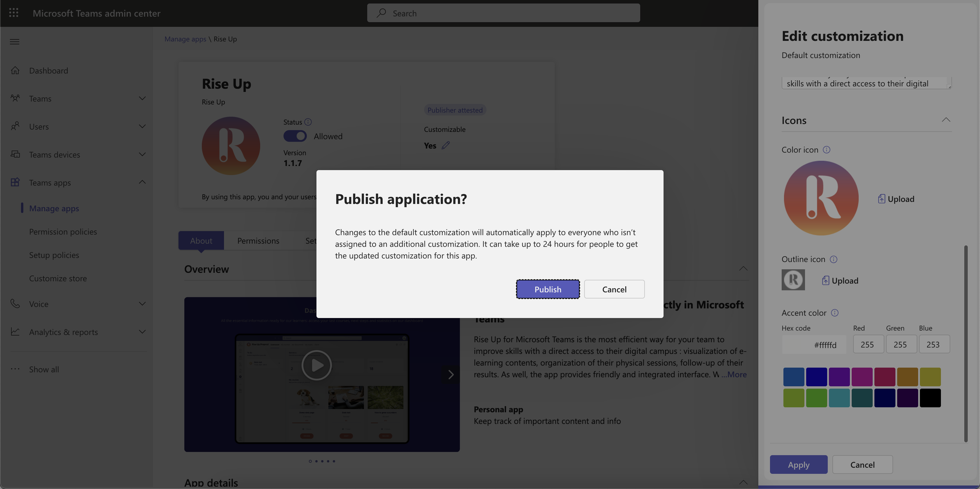Viewport: 980px width, 489px height.
Task: Open the Microsoft app launcher grid
Action: coord(14,13)
